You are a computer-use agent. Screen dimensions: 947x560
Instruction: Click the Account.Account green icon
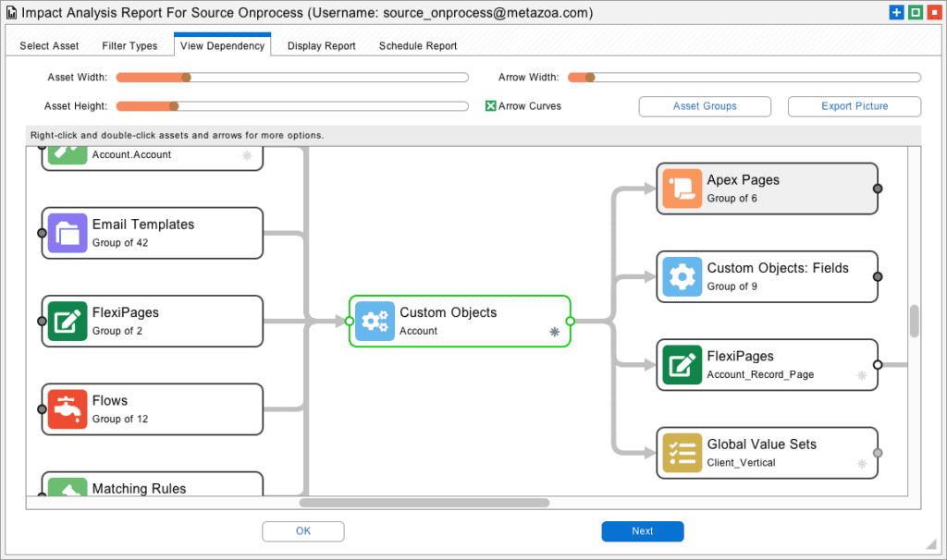pyautogui.click(x=67, y=154)
